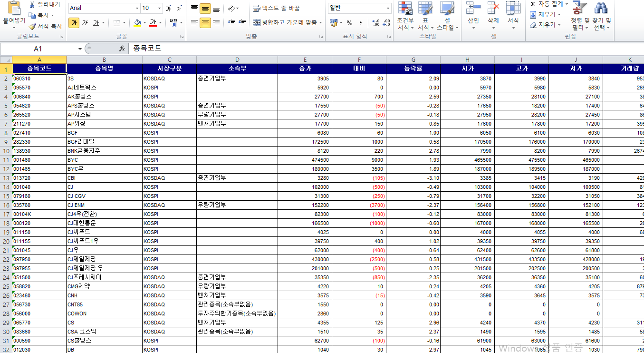Decrease the cell indent
The height and width of the screenshot is (353, 644).
click(231, 23)
